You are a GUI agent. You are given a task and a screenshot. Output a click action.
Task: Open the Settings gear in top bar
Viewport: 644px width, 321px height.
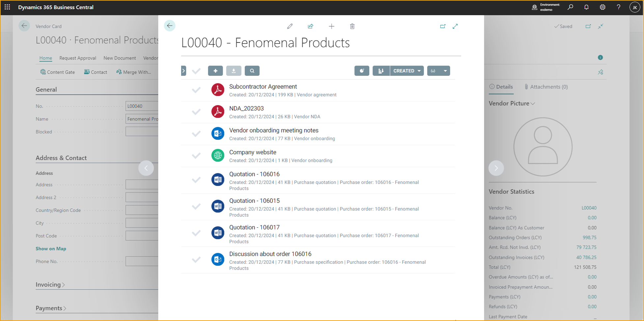pos(602,7)
